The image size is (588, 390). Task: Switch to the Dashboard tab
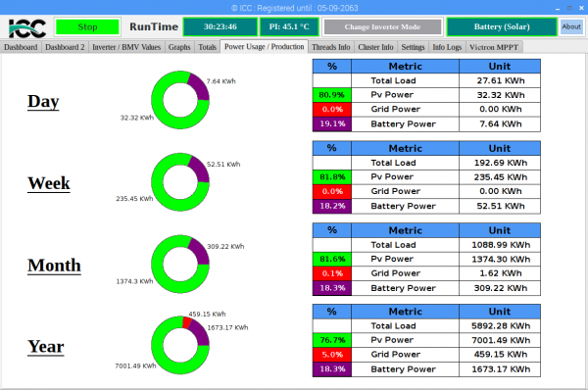[x=21, y=47]
